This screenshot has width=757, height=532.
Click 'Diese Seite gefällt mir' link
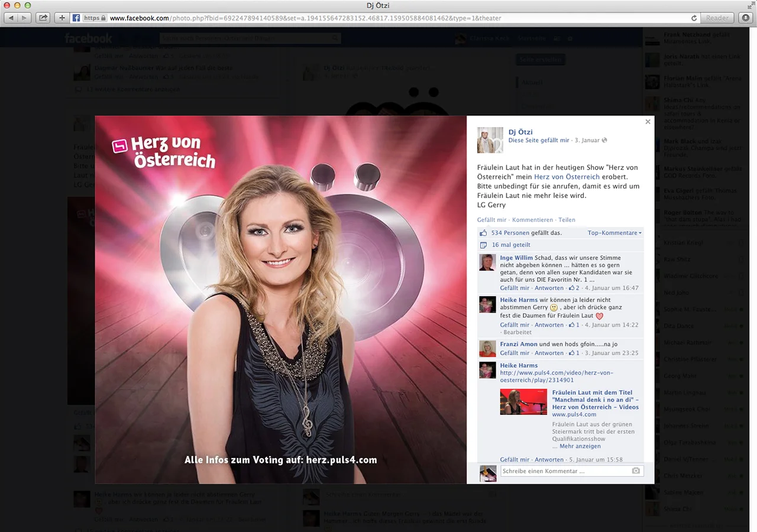tap(539, 140)
